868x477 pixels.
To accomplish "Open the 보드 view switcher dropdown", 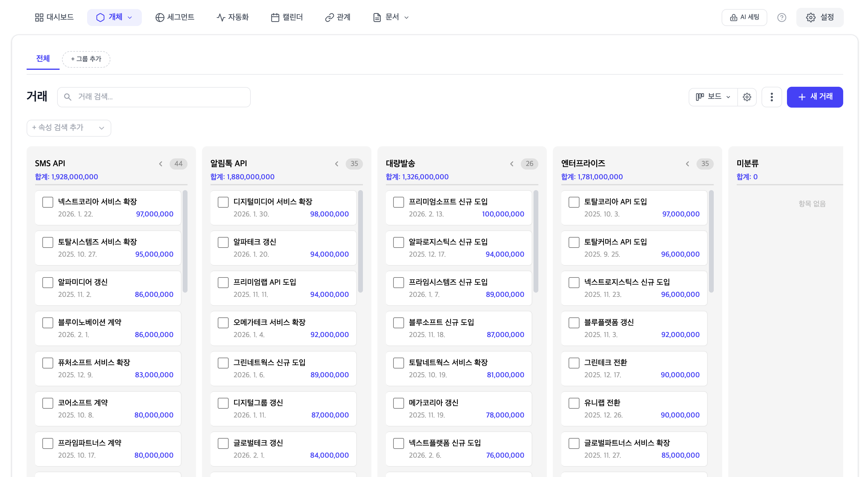I will click(x=712, y=97).
